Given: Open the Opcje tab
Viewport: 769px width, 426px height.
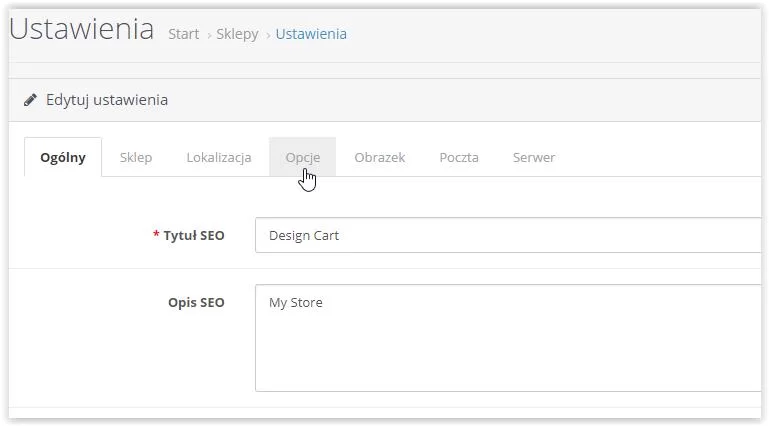Looking at the screenshot, I should pyautogui.click(x=302, y=157).
